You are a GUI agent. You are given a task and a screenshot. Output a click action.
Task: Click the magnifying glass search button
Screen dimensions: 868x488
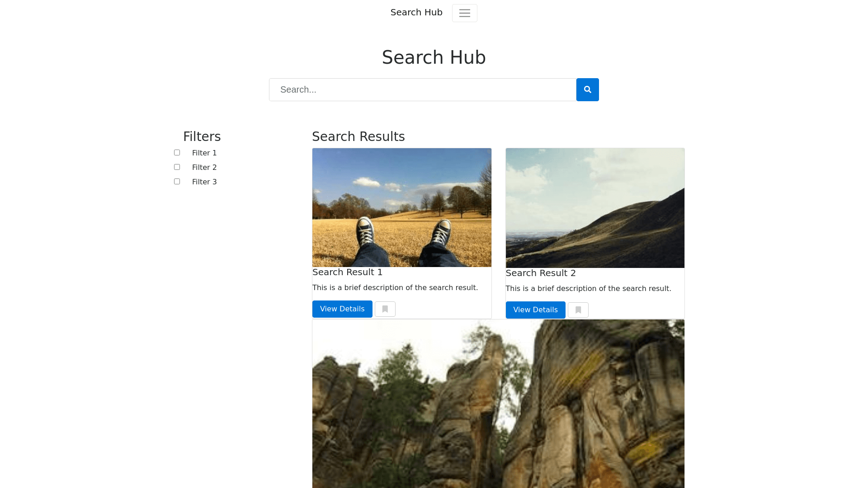click(587, 89)
